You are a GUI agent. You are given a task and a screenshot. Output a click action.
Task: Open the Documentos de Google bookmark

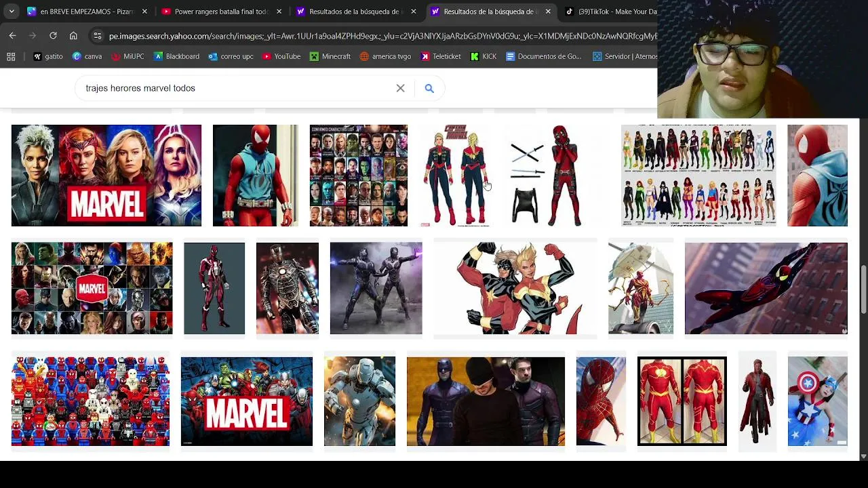pyautogui.click(x=544, y=56)
